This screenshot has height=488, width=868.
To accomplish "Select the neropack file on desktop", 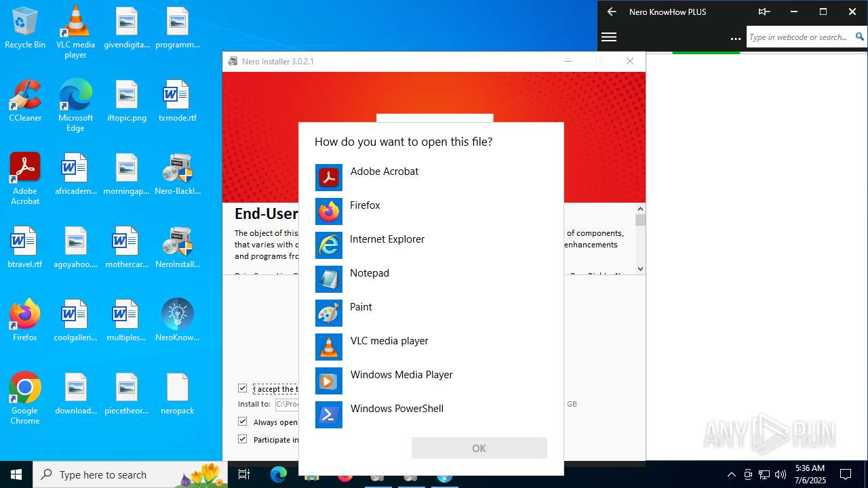I will coord(178,394).
